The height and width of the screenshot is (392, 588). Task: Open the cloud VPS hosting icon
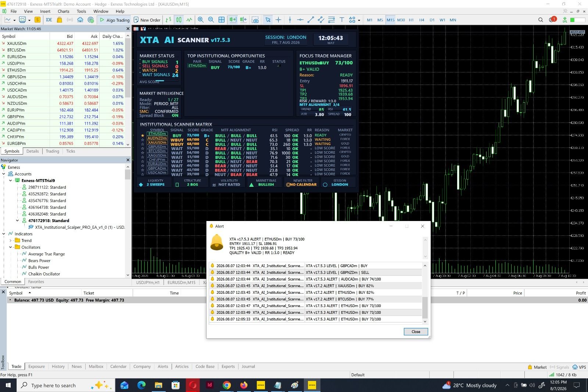[x=80, y=20]
